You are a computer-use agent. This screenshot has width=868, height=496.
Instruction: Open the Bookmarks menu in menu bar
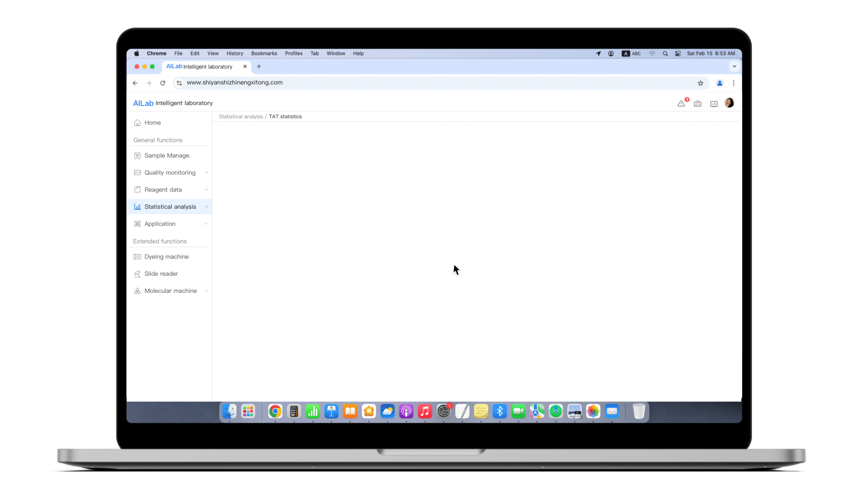[264, 53]
